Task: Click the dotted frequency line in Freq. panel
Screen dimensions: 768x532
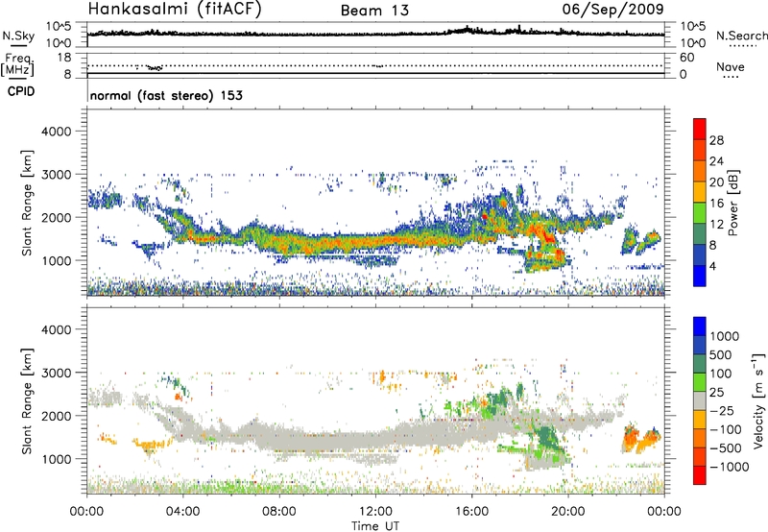Action: coord(375,65)
